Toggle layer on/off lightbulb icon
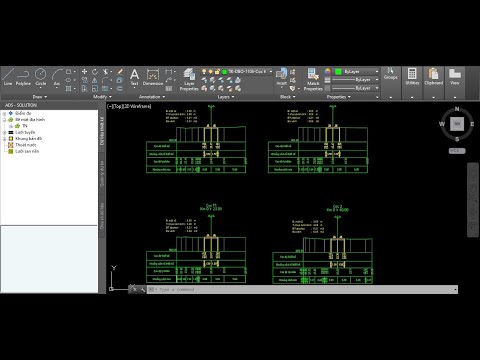The image size is (480, 360). pos(204,72)
